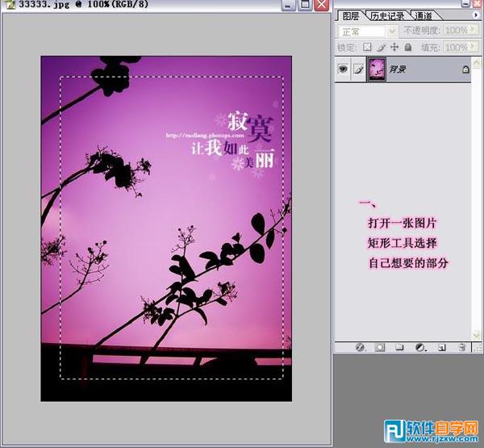Image resolution: width=484 pixels, height=448 pixels.
Task: Open the 不透明度 opacity slider arrow
Action: pyautogui.click(x=474, y=30)
